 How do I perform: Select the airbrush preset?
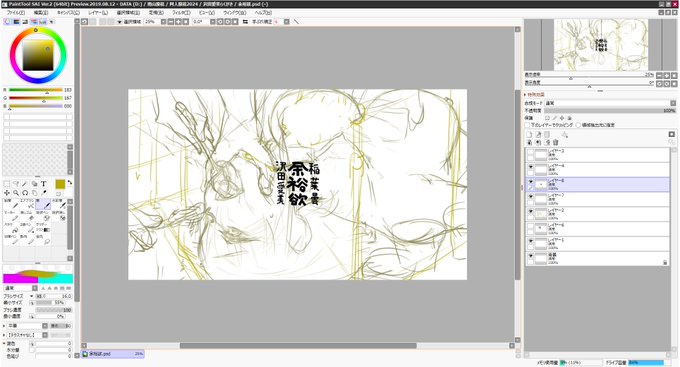(x=27, y=204)
